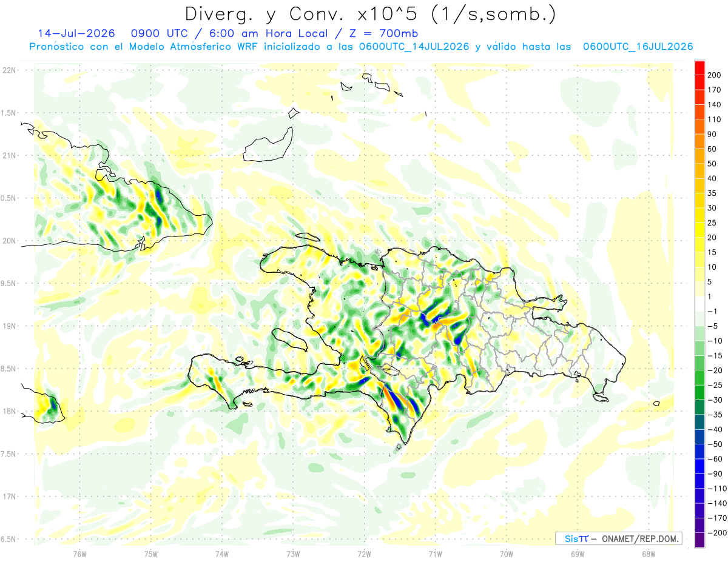Image resolution: width=728 pixels, height=562 pixels.
Task: Click the latitude label '20N'
Action: [x=8, y=241]
